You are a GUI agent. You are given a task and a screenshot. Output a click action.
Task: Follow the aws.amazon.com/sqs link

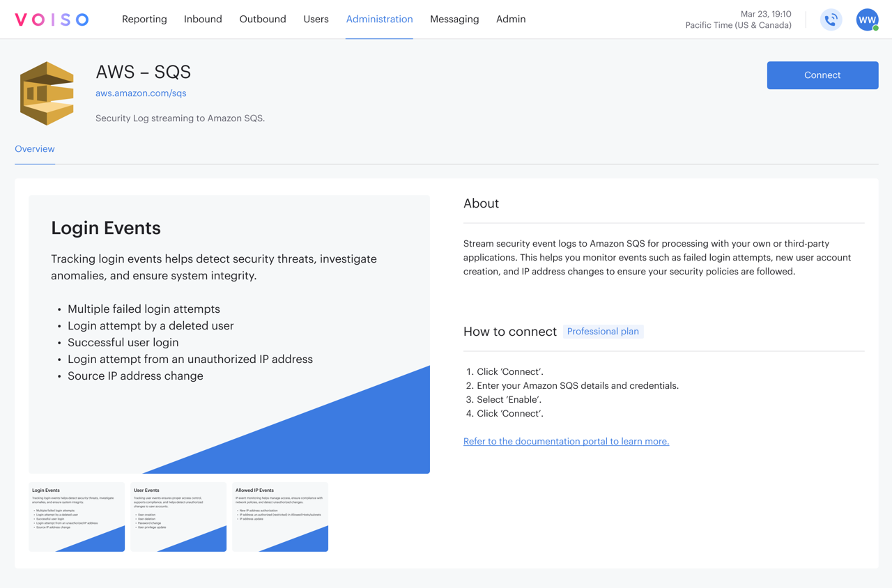[x=141, y=93]
